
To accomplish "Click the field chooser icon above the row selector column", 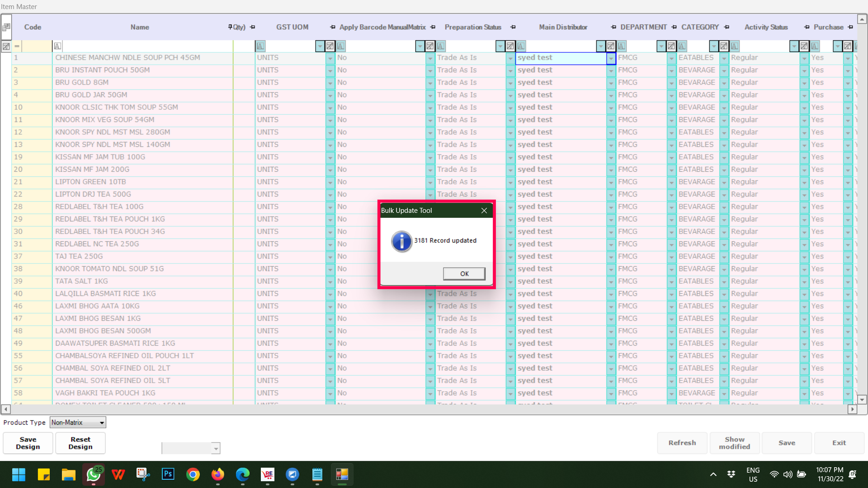I will click(6, 27).
